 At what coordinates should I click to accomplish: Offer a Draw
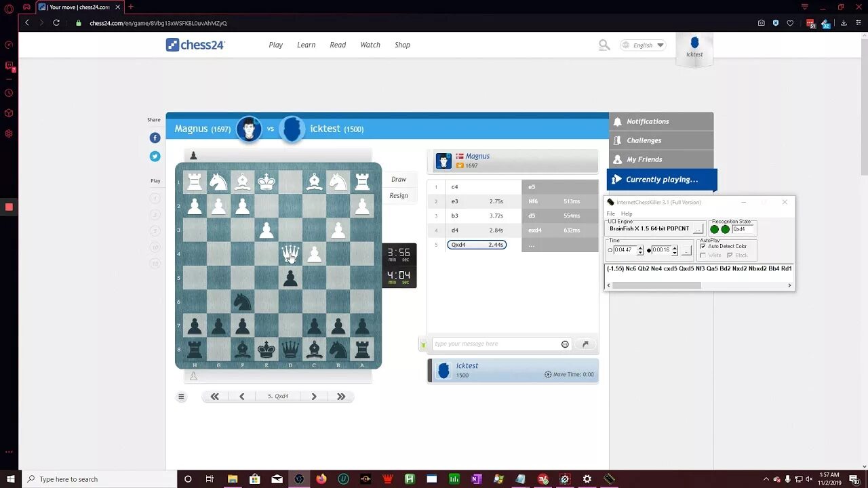(399, 180)
